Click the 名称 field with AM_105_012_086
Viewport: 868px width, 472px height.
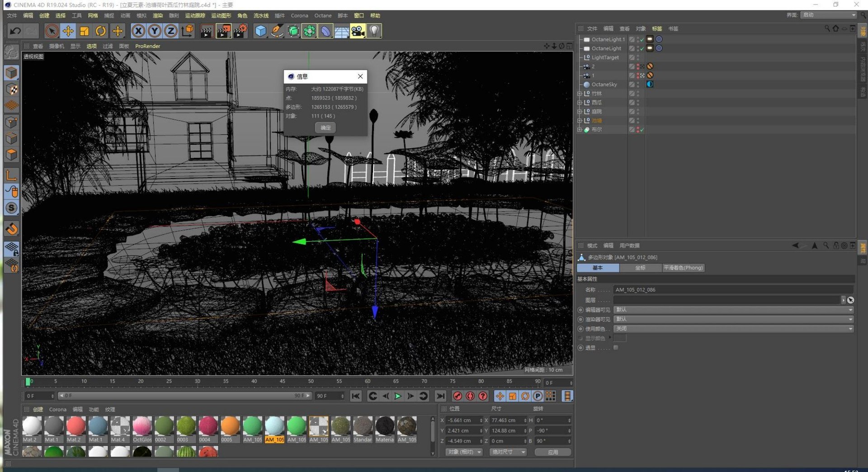pyautogui.click(x=733, y=290)
